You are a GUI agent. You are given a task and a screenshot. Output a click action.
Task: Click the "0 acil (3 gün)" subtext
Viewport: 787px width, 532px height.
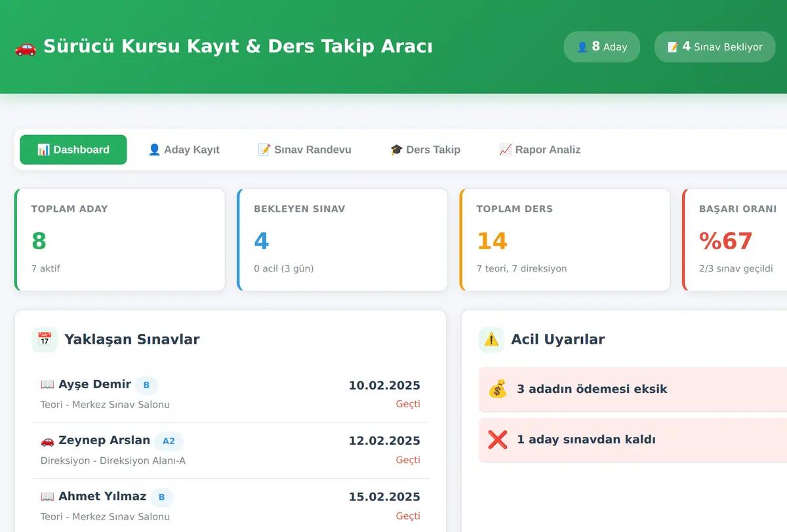[284, 268]
